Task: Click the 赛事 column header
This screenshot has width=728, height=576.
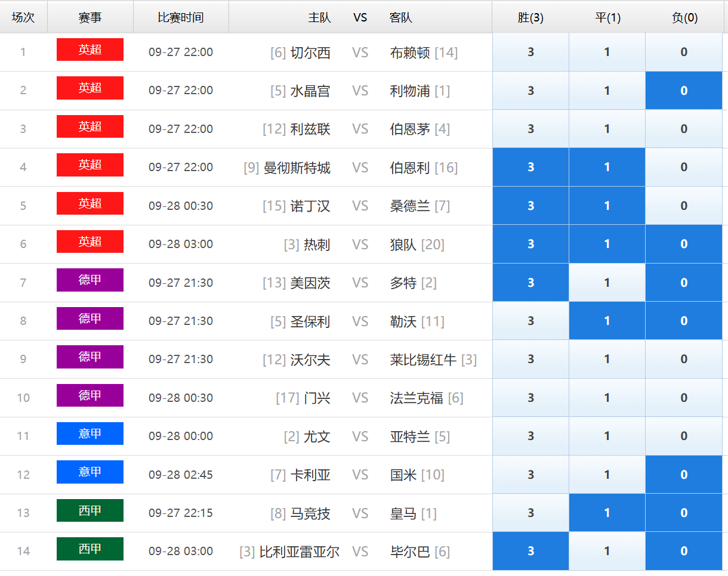Action: (90, 17)
